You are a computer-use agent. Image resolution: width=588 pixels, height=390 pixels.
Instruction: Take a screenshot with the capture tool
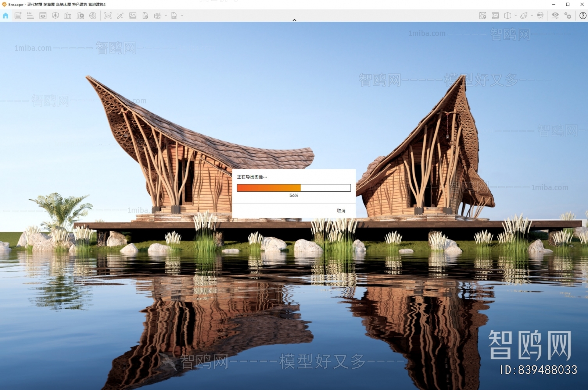(108, 16)
